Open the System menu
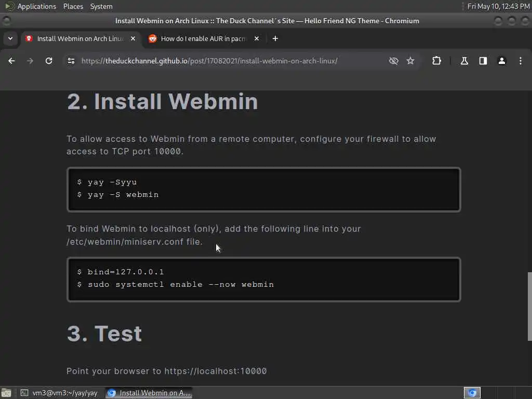 [x=101, y=6]
